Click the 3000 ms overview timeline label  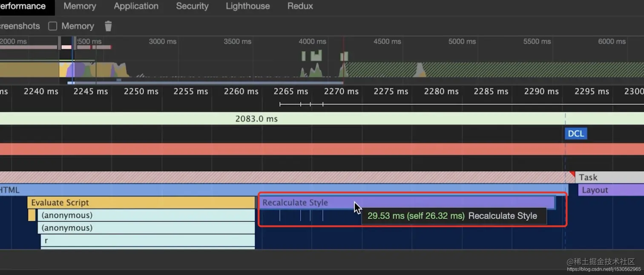(162, 41)
